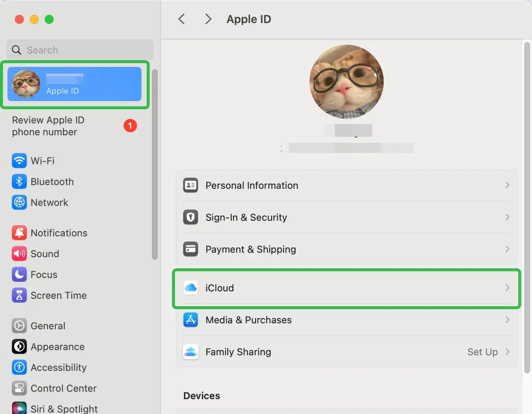Click the Personal Information card icon
The image size is (532, 414).
coord(191,185)
